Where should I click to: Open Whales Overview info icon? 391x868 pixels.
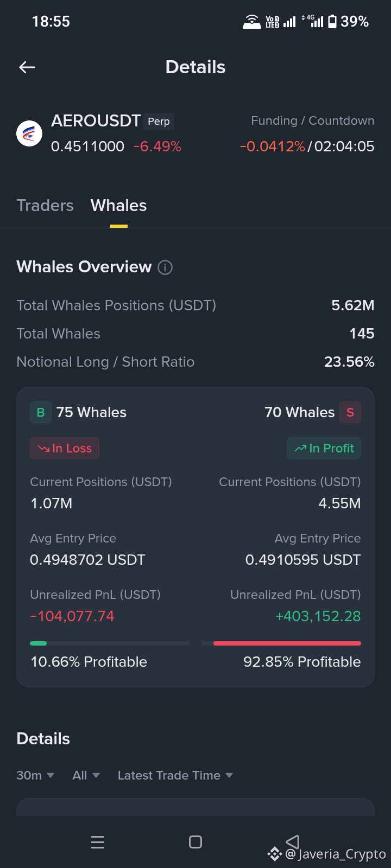[x=165, y=267]
